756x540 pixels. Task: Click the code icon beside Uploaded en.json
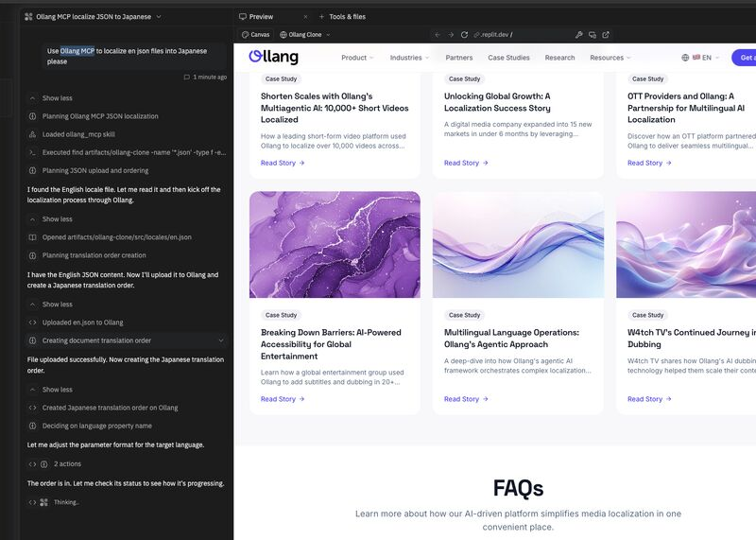point(32,322)
